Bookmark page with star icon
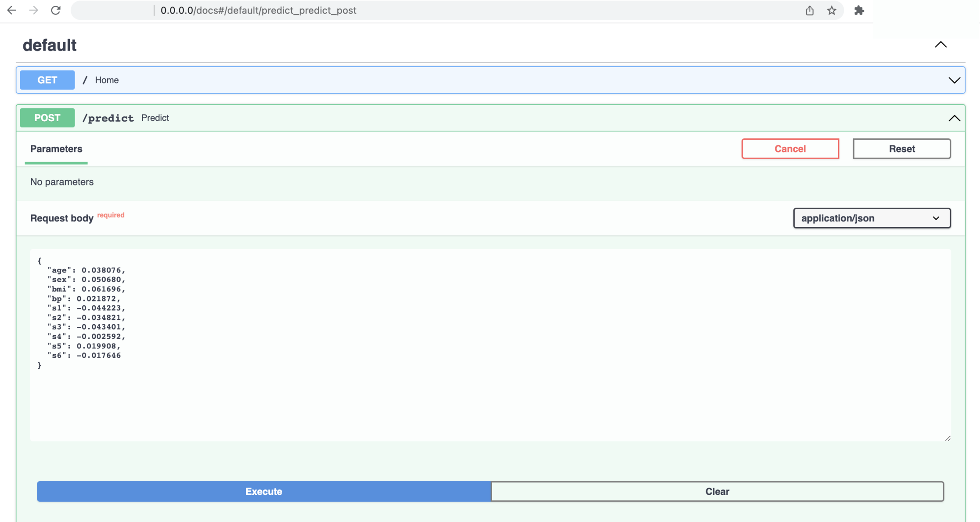The image size is (980, 522). (x=832, y=11)
